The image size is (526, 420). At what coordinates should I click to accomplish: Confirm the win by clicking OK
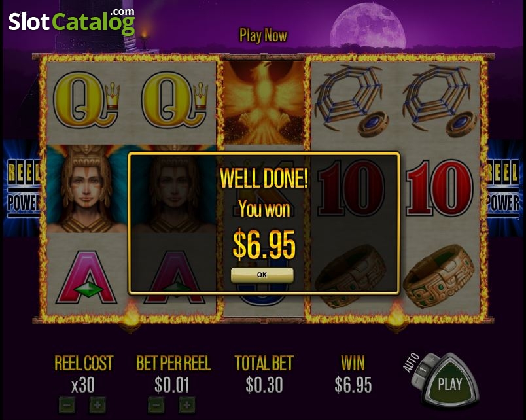coord(262,275)
